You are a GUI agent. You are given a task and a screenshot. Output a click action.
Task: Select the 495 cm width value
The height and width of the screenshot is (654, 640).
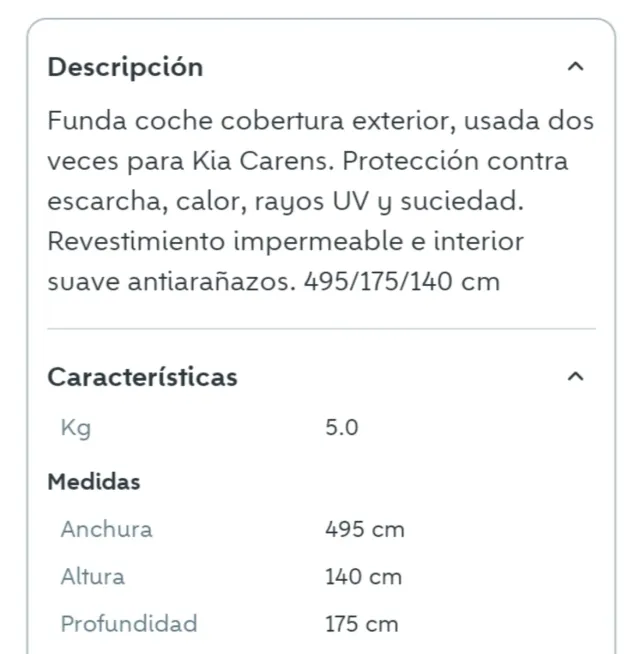(x=364, y=529)
